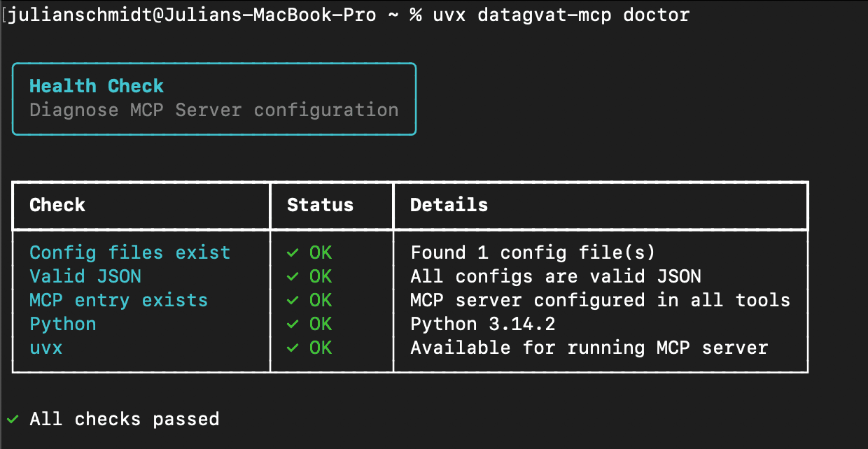Click the checkmark next to the uvx row
Viewport: 868px width, 449px height.
coord(293,348)
